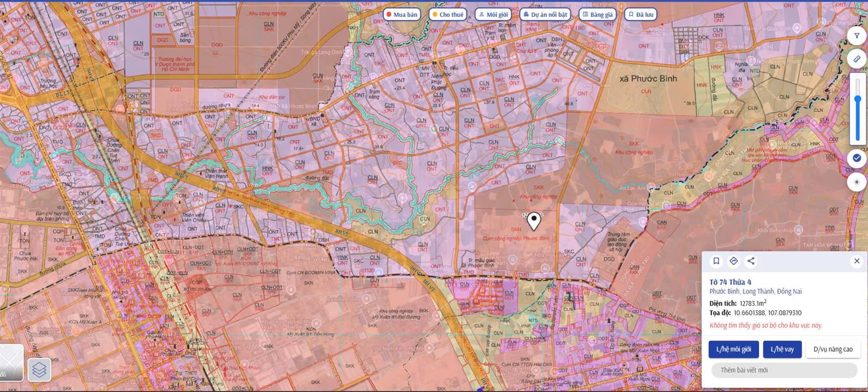Get directions to the selected parcel
Image resolution: width=868 pixels, height=392 pixels.
[734, 261]
